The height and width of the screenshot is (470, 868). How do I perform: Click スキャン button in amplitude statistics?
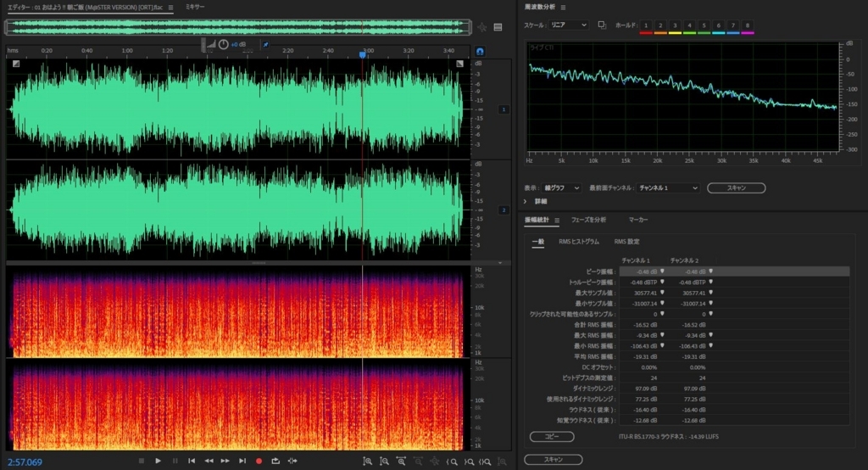[x=553, y=460]
